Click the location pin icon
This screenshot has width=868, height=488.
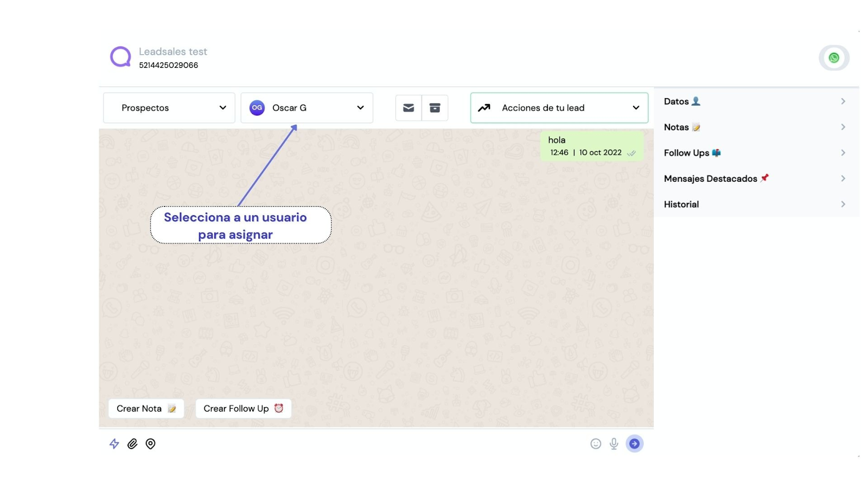151,444
